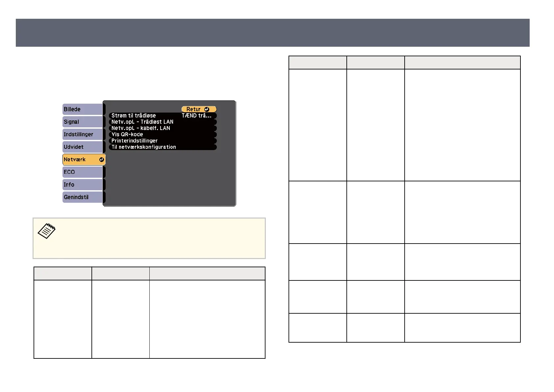Click the dark gray page header bar

tap(272, 33)
